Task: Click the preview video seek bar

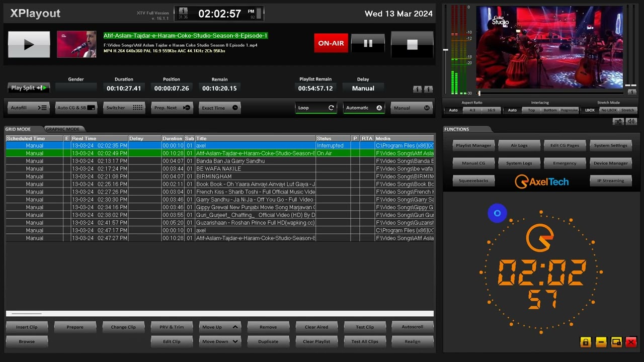Action: tap(550, 93)
